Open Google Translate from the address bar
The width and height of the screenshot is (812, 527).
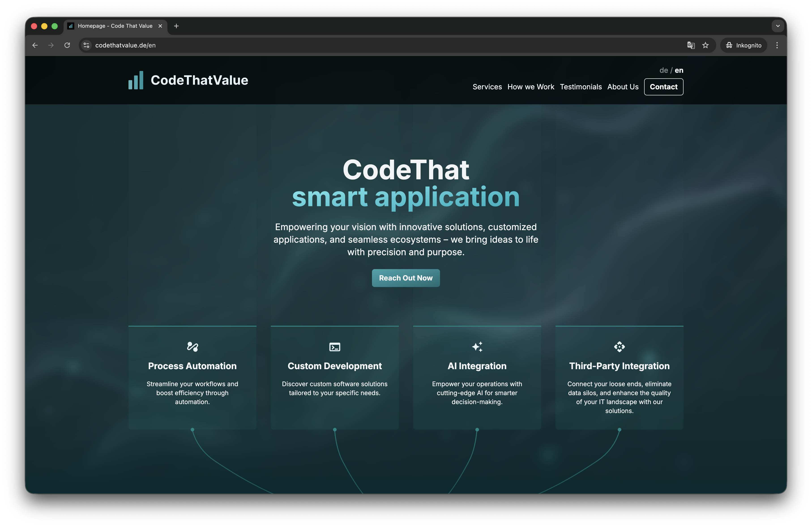click(x=691, y=45)
